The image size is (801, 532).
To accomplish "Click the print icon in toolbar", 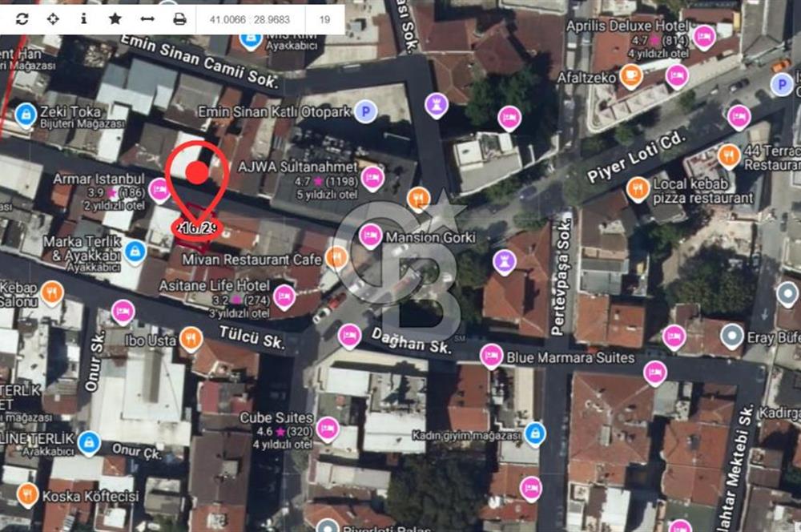I will pos(179,19).
